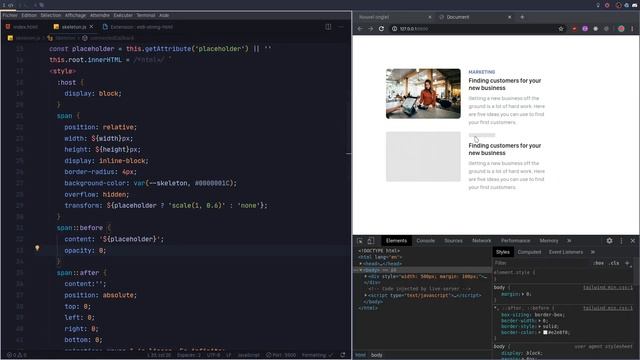Click the purple extension icon in browser toolbar

(585, 29)
